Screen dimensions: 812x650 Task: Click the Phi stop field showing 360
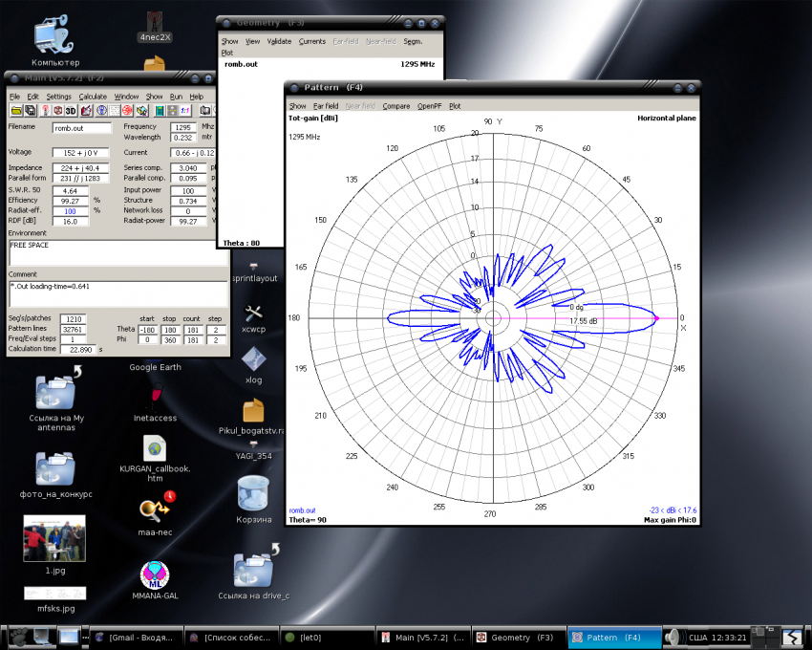169,340
